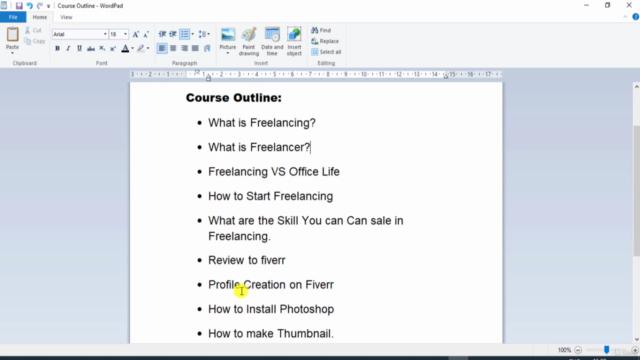Cut the selected text
This screenshot has width=640, height=360.
coord(33,30)
